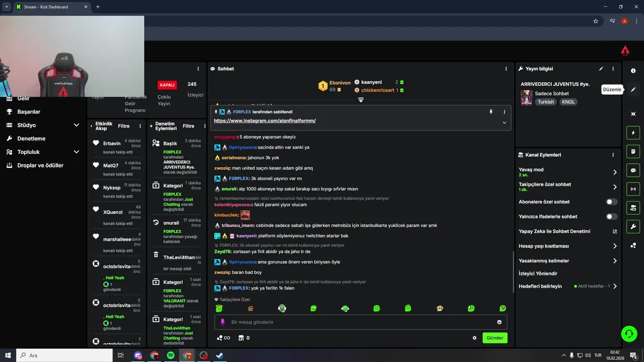Click the red logo at top right
Viewport: 644px width, 362px height.
[x=625, y=50]
